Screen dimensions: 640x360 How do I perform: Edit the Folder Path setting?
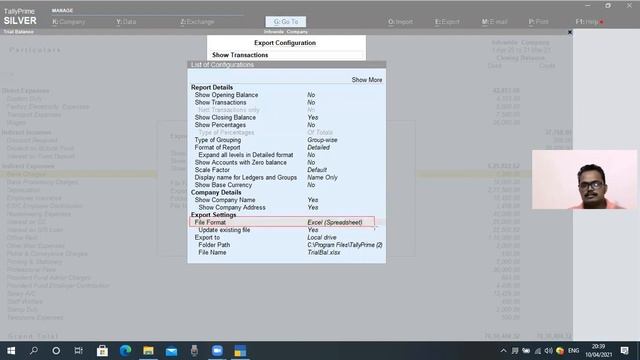(287, 245)
